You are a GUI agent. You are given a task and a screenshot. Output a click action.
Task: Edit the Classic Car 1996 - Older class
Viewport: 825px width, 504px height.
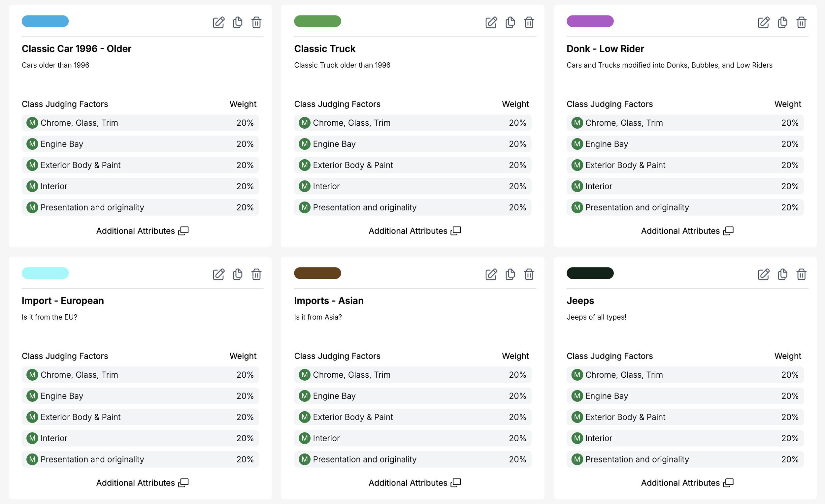pyautogui.click(x=218, y=22)
